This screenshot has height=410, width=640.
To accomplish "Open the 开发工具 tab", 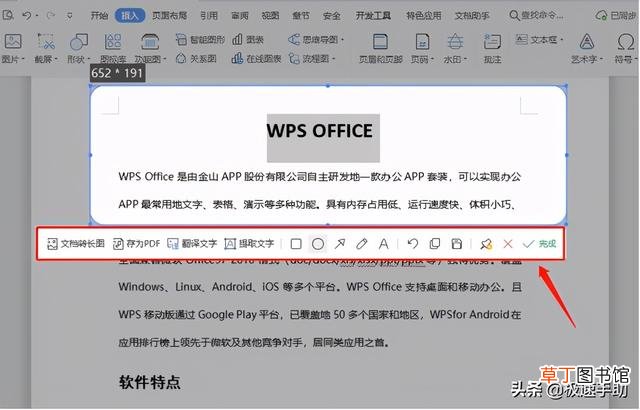I will point(373,16).
